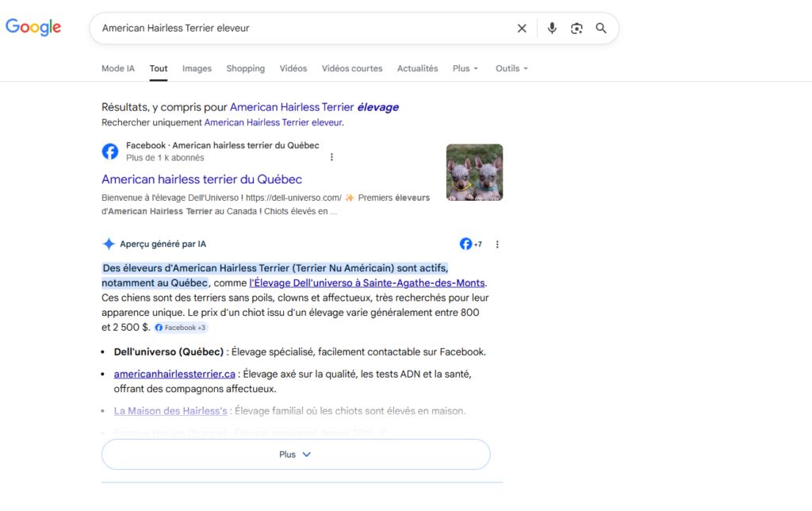Open the American hairless terrier du Québec result
Viewport: 812px width, 511px height.
pyautogui.click(x=201, y=179)
